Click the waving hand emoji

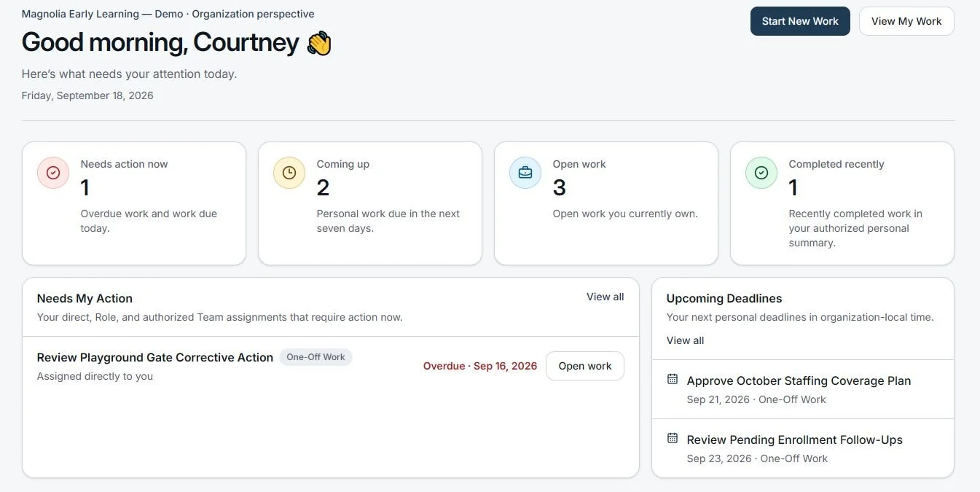(x=319, y=43)
